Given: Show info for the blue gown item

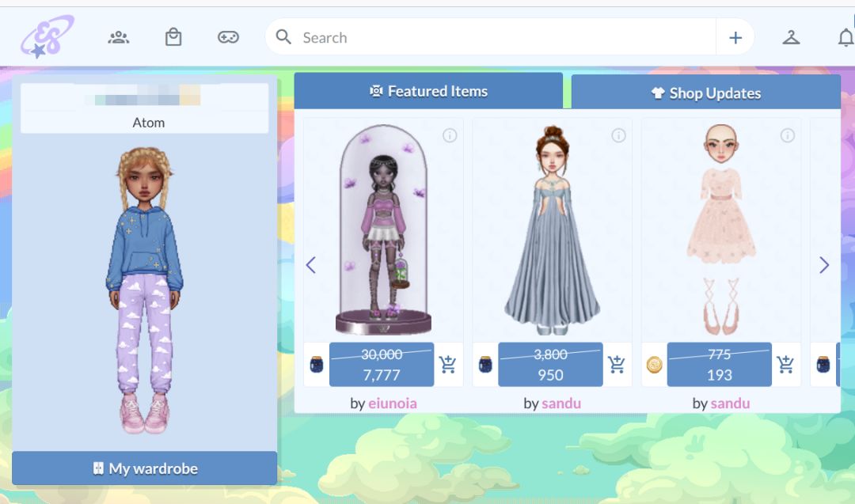Looking at the screenshot, I should [618, 135].
